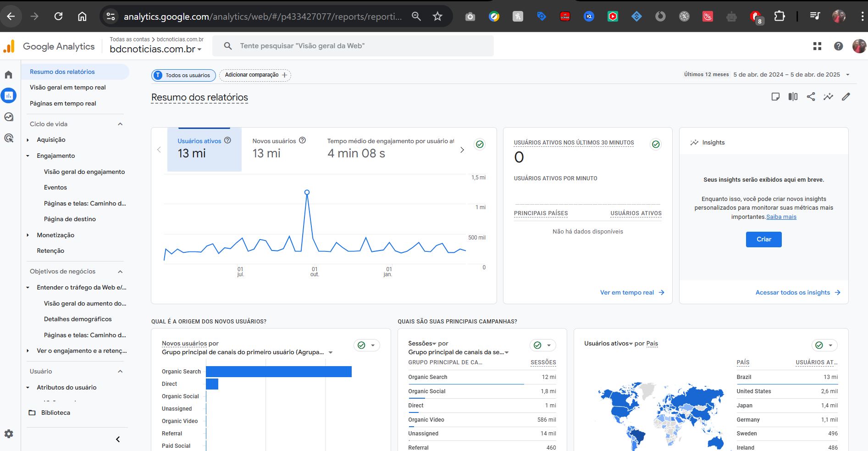Click the help icon beside Usuários ativos
The image size is (868, 451).
click(x=227, y=140)
